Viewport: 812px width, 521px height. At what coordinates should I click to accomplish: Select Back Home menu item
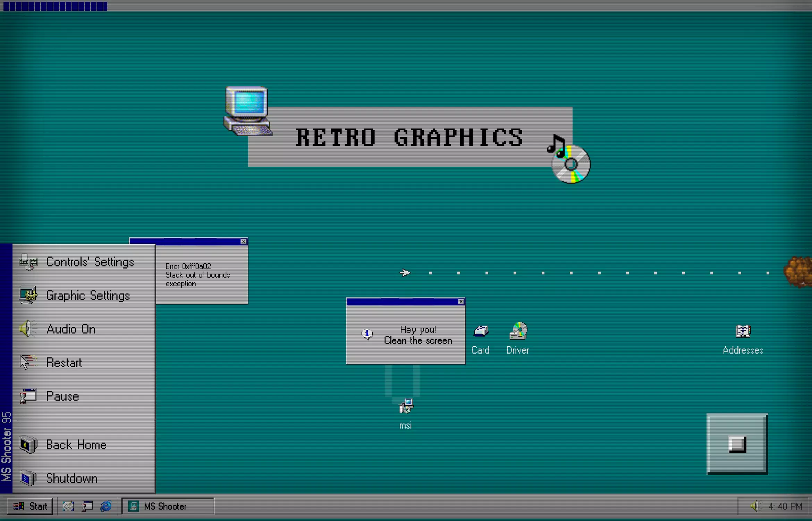[x=76, y=445]
